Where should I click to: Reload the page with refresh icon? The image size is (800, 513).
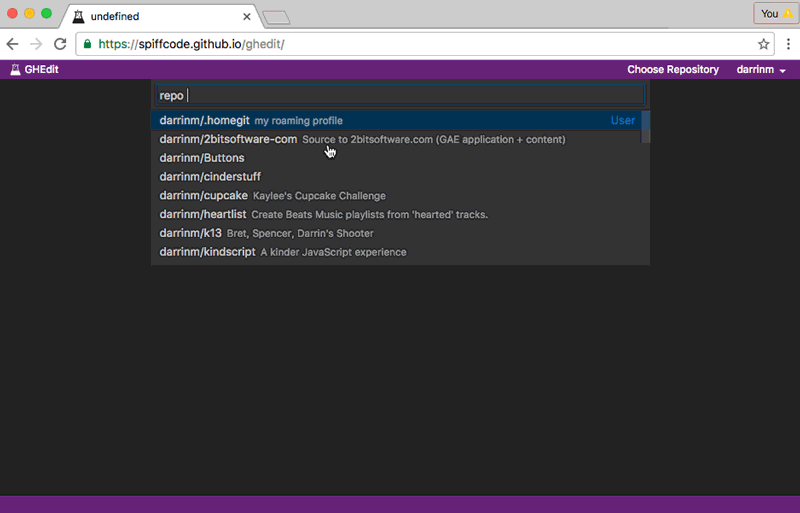60,44
